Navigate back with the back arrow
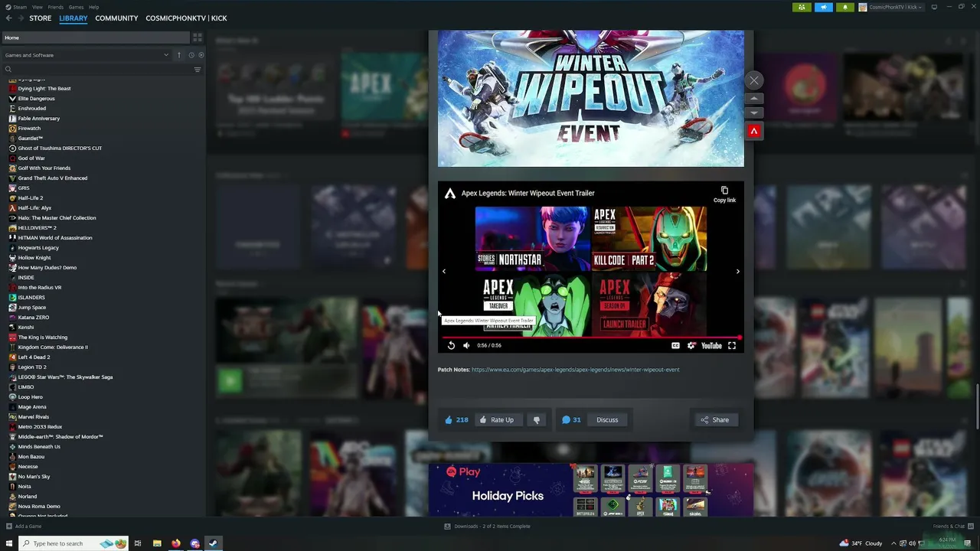The width and height of the screenshot is (980, 551). 9,18
